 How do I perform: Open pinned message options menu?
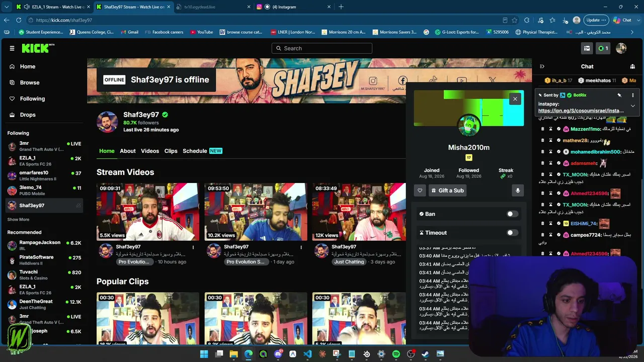tap(632, 95)
